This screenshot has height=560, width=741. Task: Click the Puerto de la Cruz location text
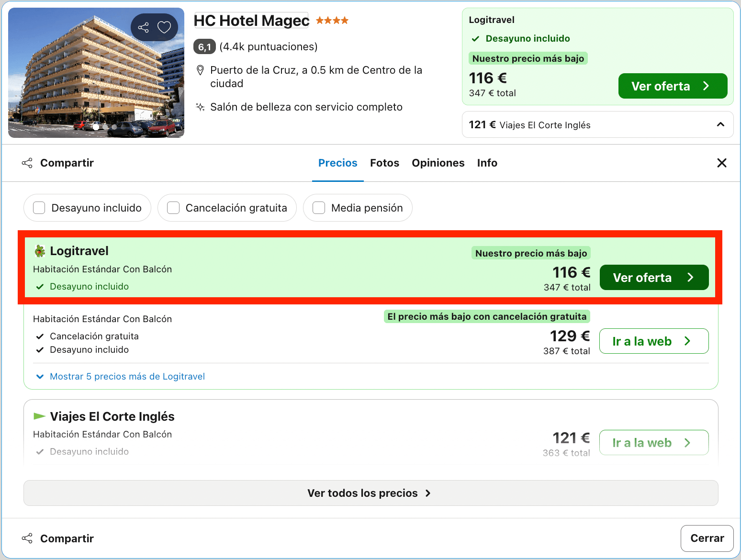click(x=316, y=77)
